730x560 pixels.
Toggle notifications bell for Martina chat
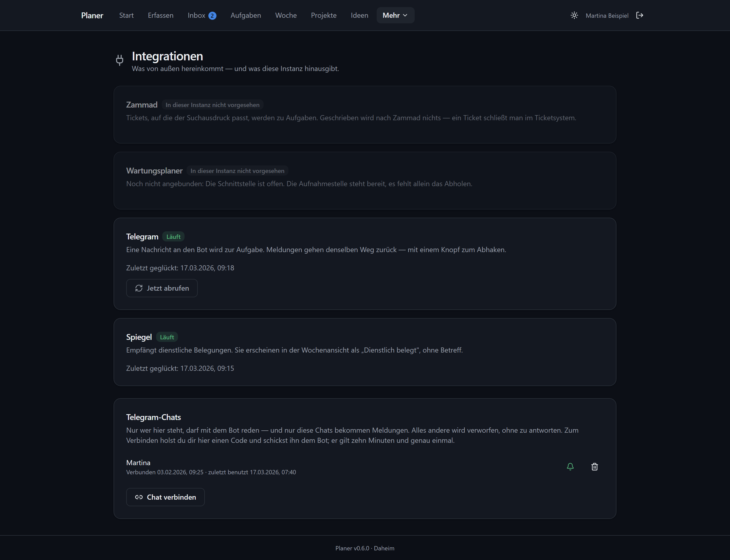pyautogui.click(x=570, y=467)
